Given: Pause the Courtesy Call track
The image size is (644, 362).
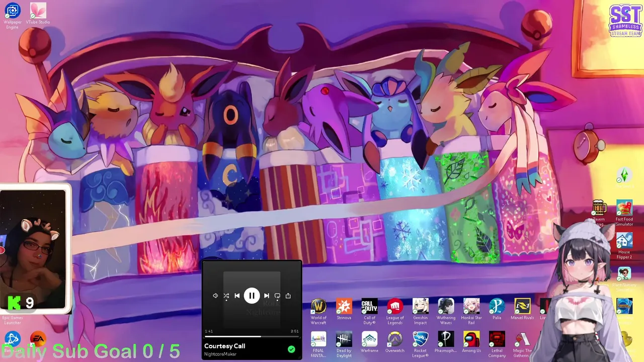Looking at the screenshot, I should [252, 296].
